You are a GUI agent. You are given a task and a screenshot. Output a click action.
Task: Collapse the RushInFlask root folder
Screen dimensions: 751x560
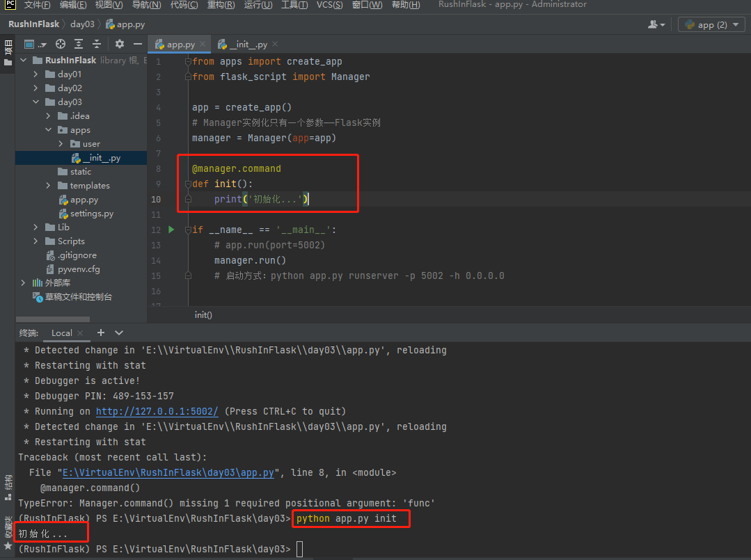point(24,61)
